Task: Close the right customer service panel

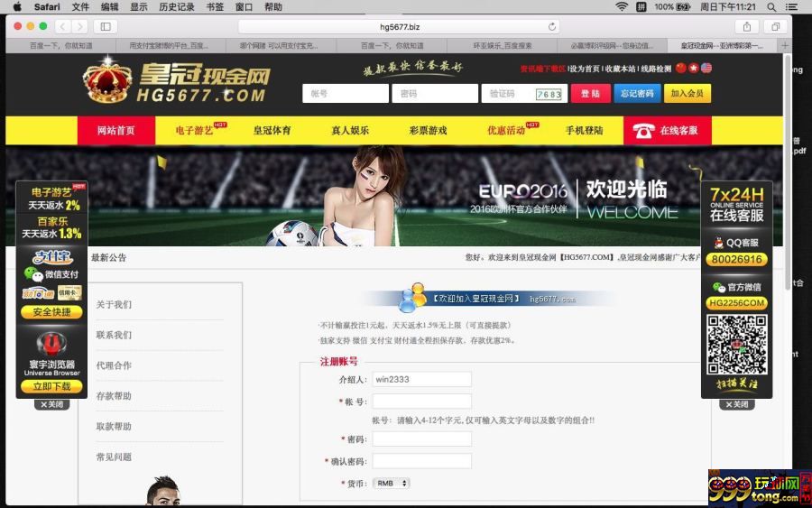Action: click(x=736, y=404)
